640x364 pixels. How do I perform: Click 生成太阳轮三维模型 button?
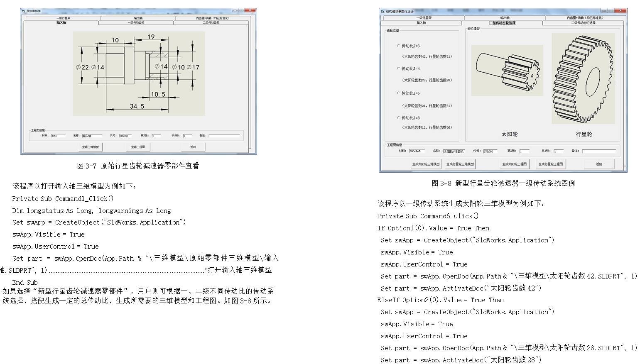coord(426,164)
